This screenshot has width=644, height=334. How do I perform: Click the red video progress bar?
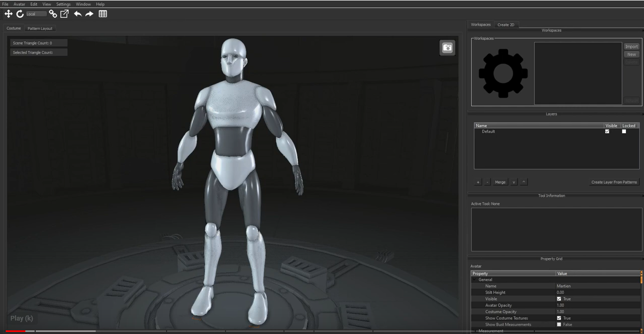pyautogui.click(x=16, y=331)
